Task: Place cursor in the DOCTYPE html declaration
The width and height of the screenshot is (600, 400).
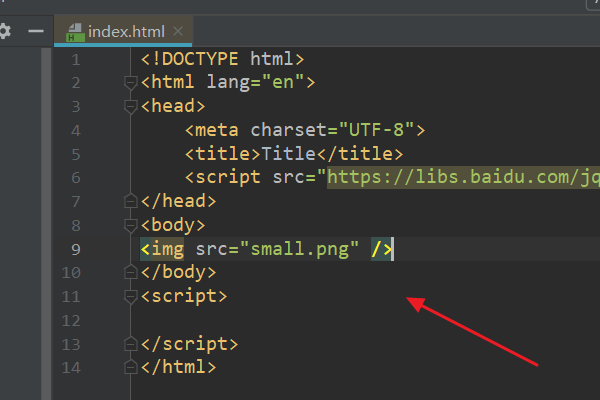Action: (x=222, y=59)
